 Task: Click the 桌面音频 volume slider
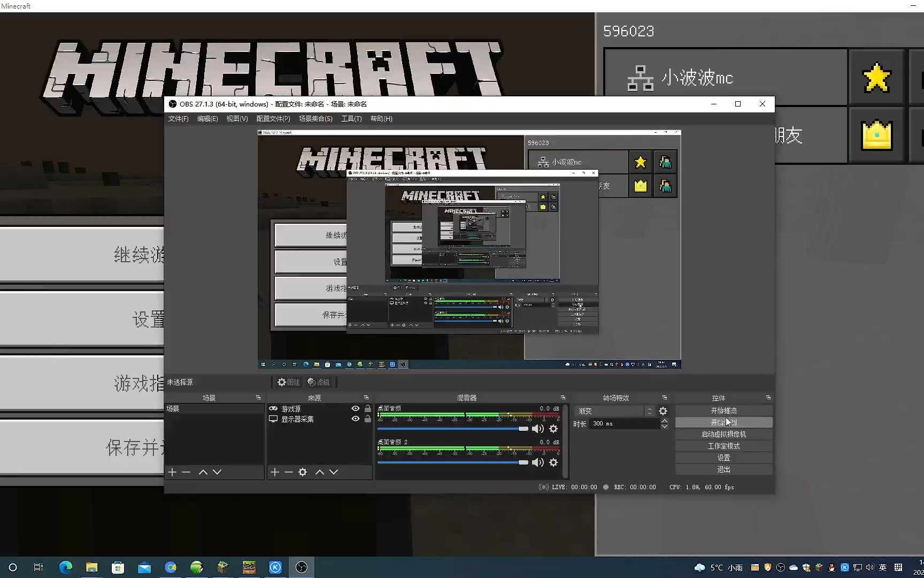pyautogui.click(x=453, y=429)
